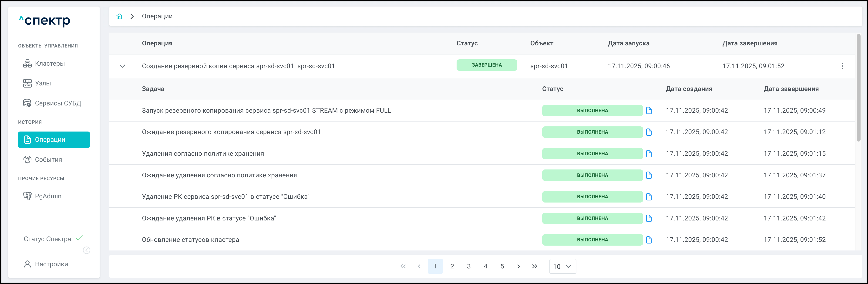Open the page size dropdown showing 10
The image size is (868, 284).
click(x=562, y=267)
